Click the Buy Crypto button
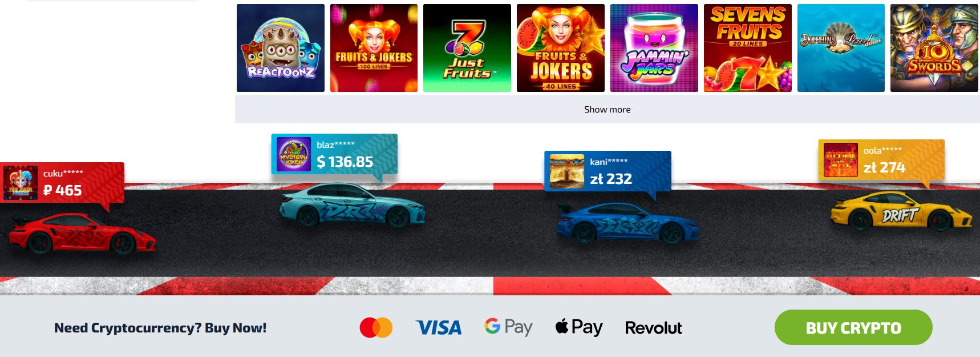Image resolution: width=980 pixels, height=357 pixels. coord(853,327)
